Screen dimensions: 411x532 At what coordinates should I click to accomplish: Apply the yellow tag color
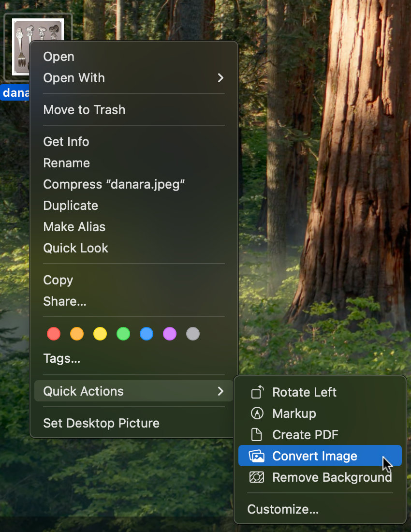(100, 334)
